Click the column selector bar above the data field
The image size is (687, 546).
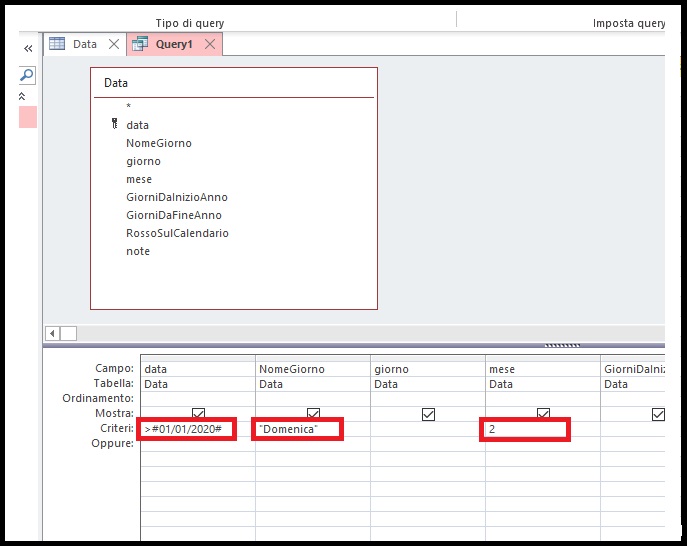tap(198, 358)
